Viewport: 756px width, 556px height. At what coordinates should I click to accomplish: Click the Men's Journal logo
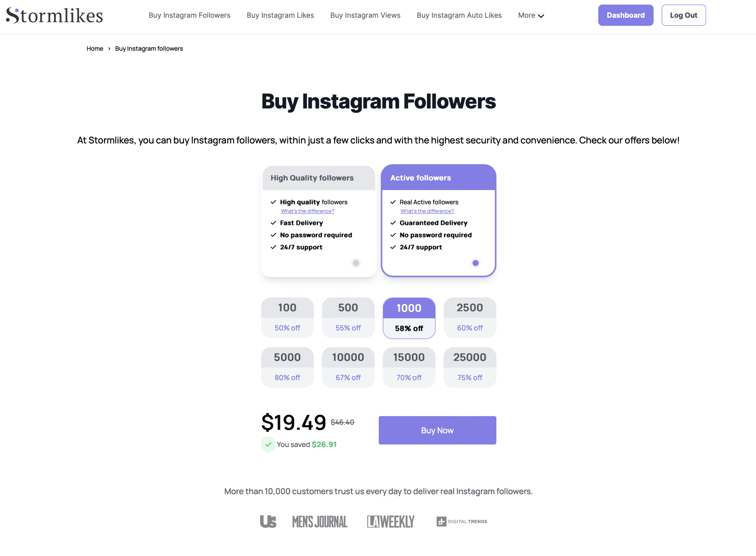pos(320,521)
